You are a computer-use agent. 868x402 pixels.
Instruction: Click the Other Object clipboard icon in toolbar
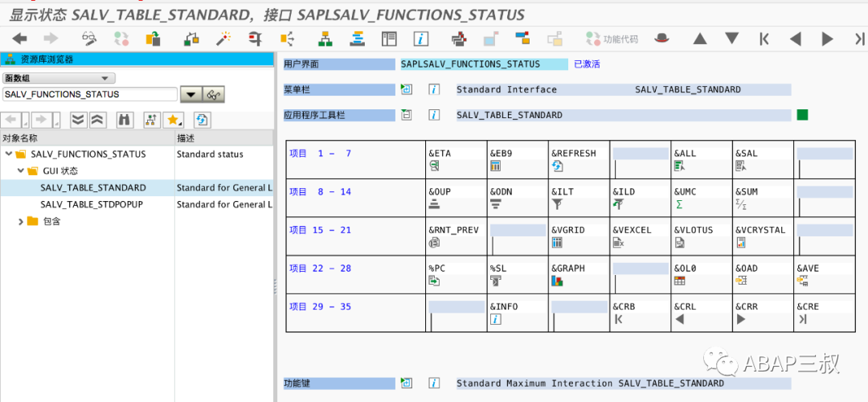click(153, 39)
